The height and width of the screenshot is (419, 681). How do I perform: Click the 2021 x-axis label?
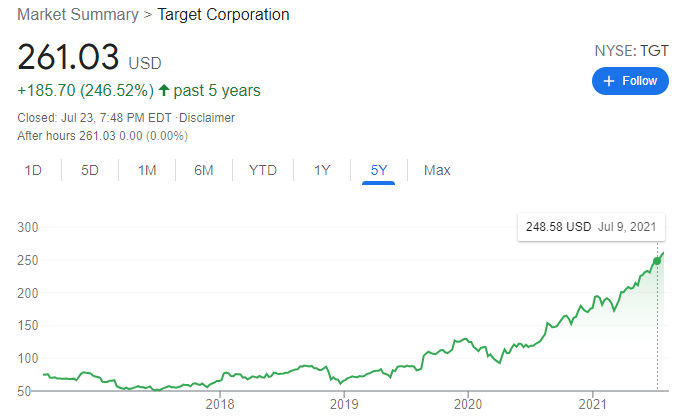593,404
